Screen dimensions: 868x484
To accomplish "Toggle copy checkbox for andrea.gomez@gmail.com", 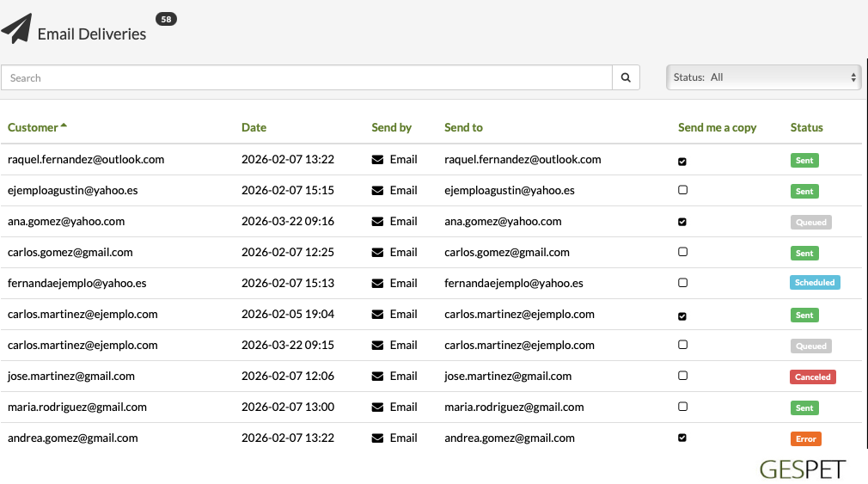I will pyautogui.click(x=682, y=438).
